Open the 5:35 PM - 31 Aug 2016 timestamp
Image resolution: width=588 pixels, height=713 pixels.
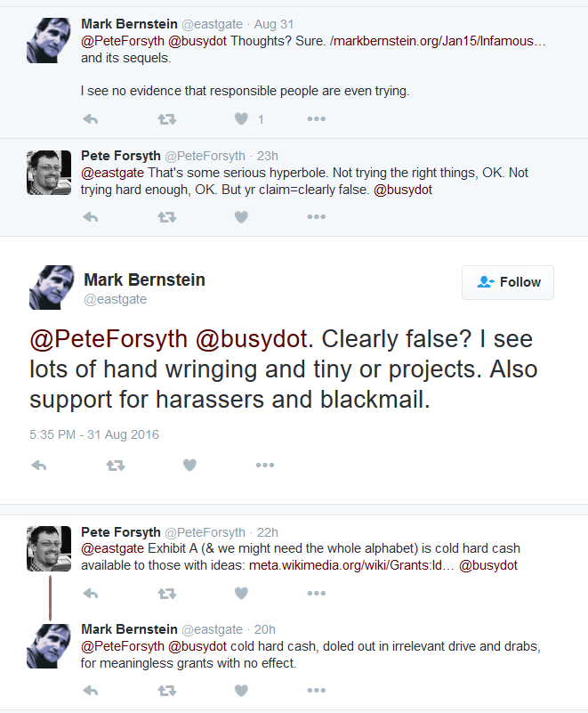tap(94, 434)
